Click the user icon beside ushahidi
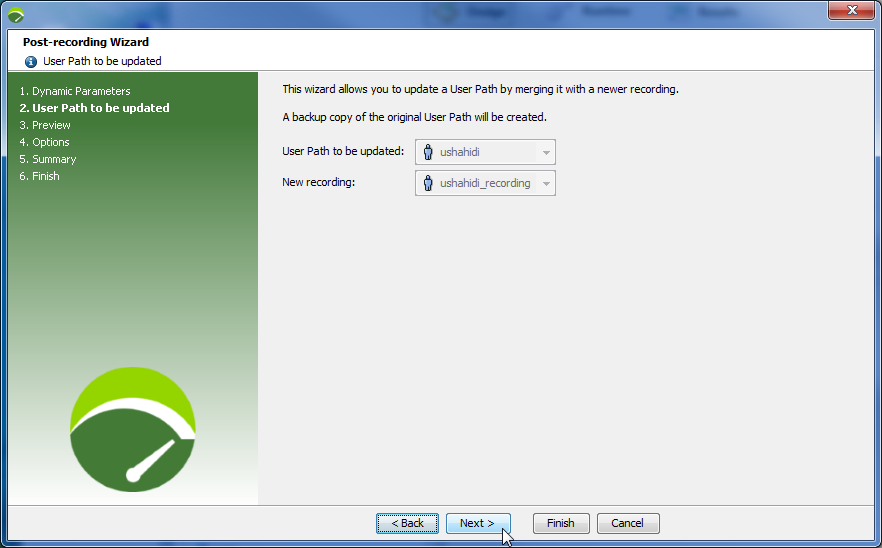Viewport: 882px width, 548px height. click(x=428, y=152)
